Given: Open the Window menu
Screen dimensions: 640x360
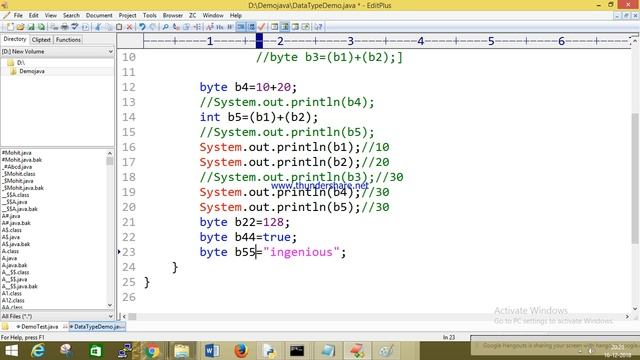Looking at the screenshot, I should click(213, 15).
